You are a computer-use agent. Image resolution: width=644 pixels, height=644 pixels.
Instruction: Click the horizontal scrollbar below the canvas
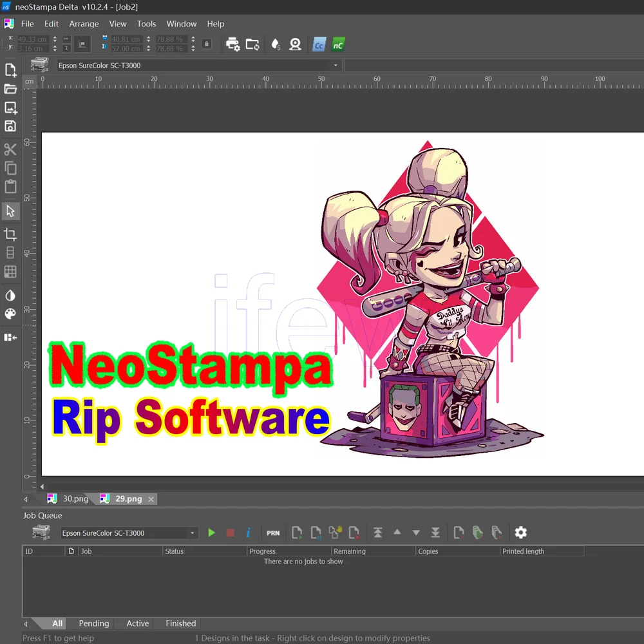pyautogui.click(x=322, y=486)
